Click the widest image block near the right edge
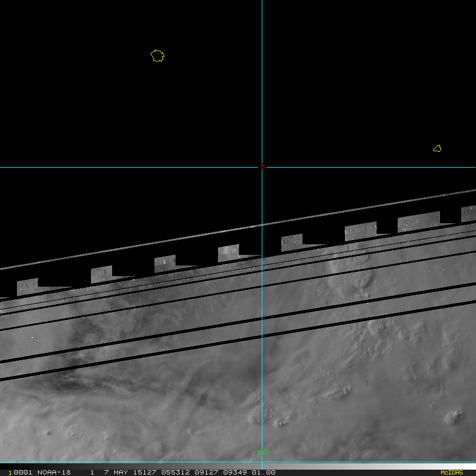Screen dimensions: 476x476 pos(418,222)
